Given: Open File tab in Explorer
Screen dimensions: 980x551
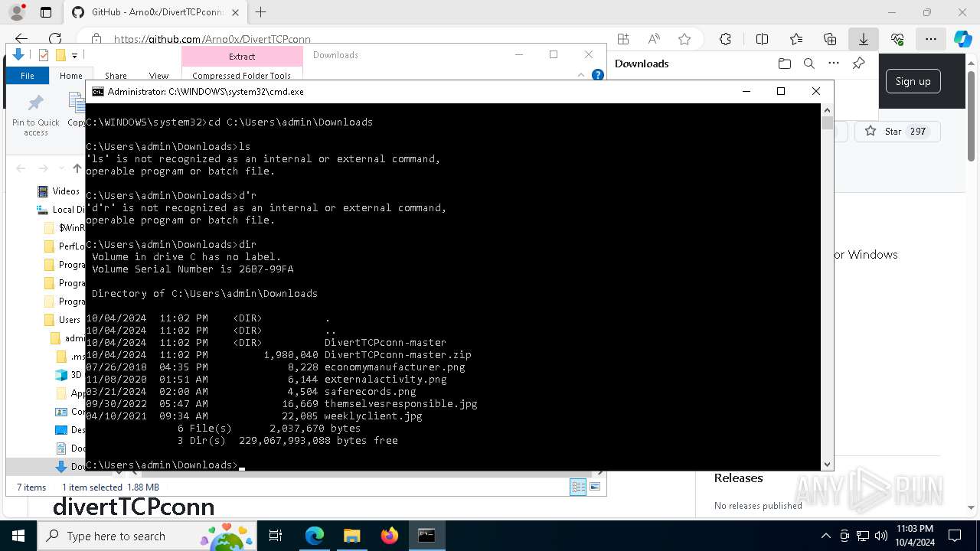Looking at the screenshot, I should coord(28,76).
